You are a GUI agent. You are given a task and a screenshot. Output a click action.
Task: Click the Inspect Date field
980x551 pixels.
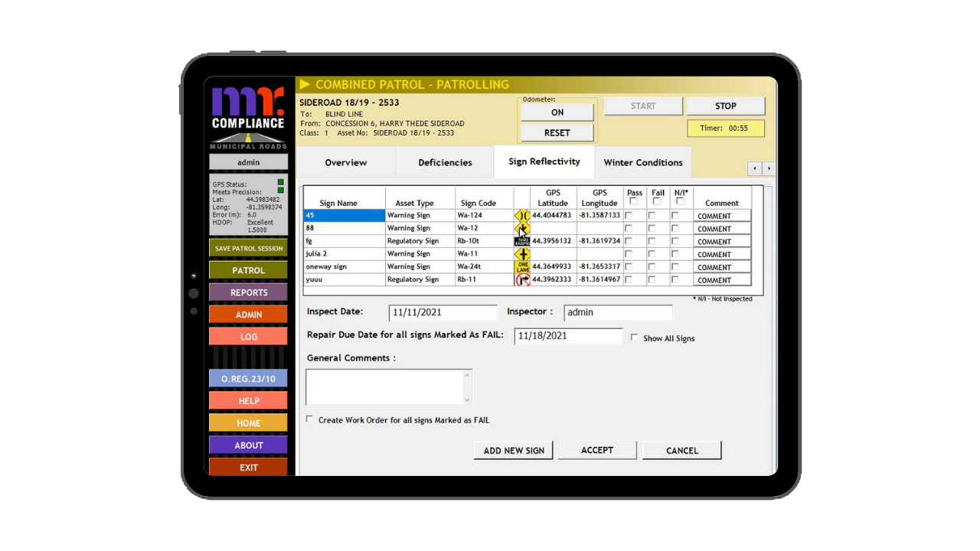(x=443, y=312)
